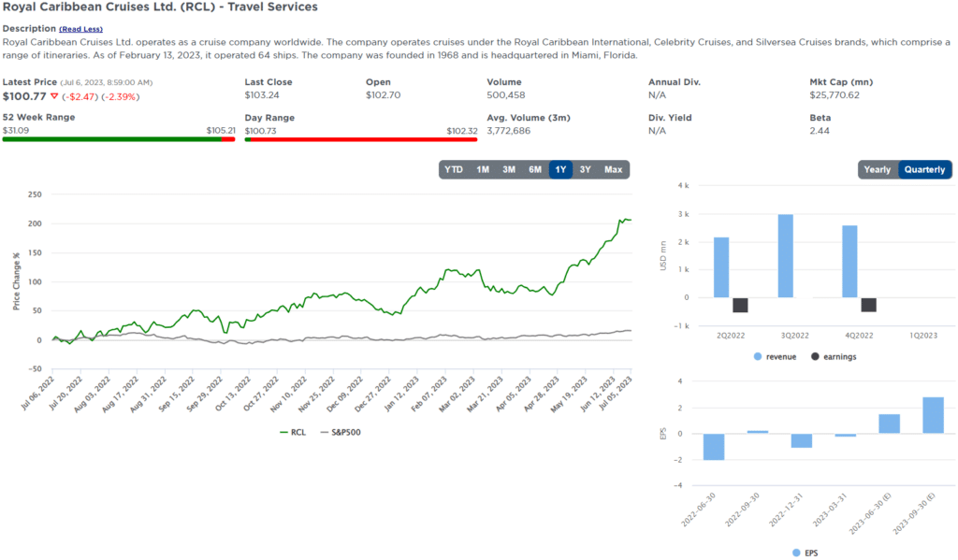
Task: Click the Jul 06, 2022 axis date label
Action: [x=36, y=393]
